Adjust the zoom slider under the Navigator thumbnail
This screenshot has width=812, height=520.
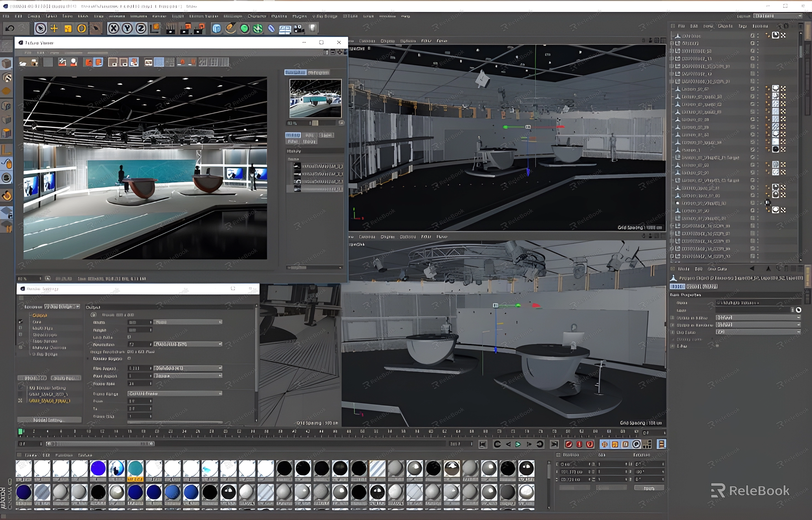click(x=315, y=123)
